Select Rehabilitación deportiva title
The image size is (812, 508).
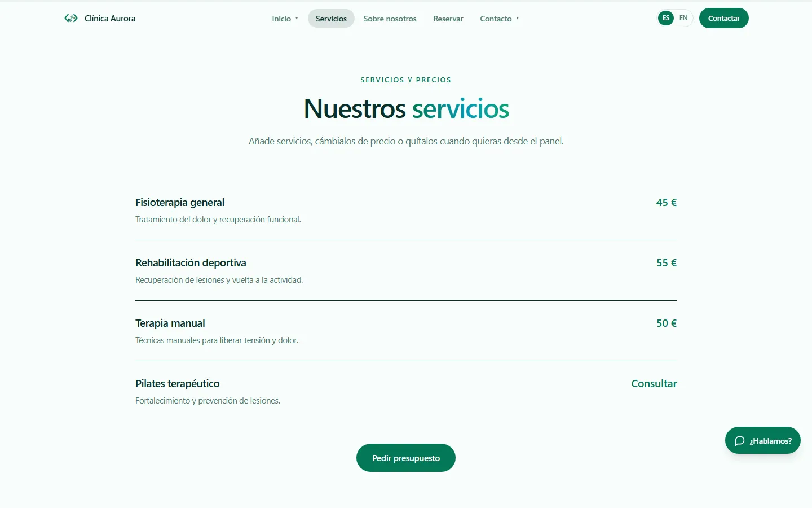pos(191,263)
